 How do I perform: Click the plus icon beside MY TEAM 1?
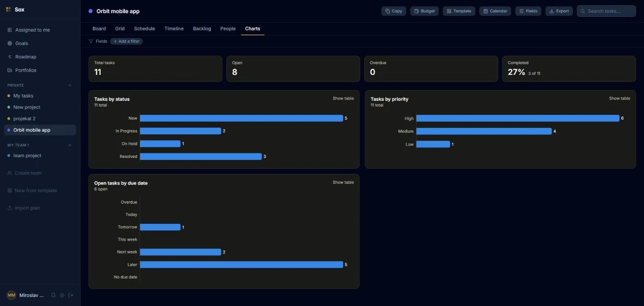(70, 145)
